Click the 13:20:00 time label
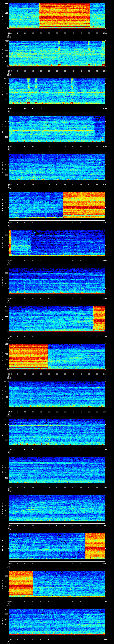Image resolution: width=114 pixels, height=644 pixels. pyautogui.click(x=9, y=260)
